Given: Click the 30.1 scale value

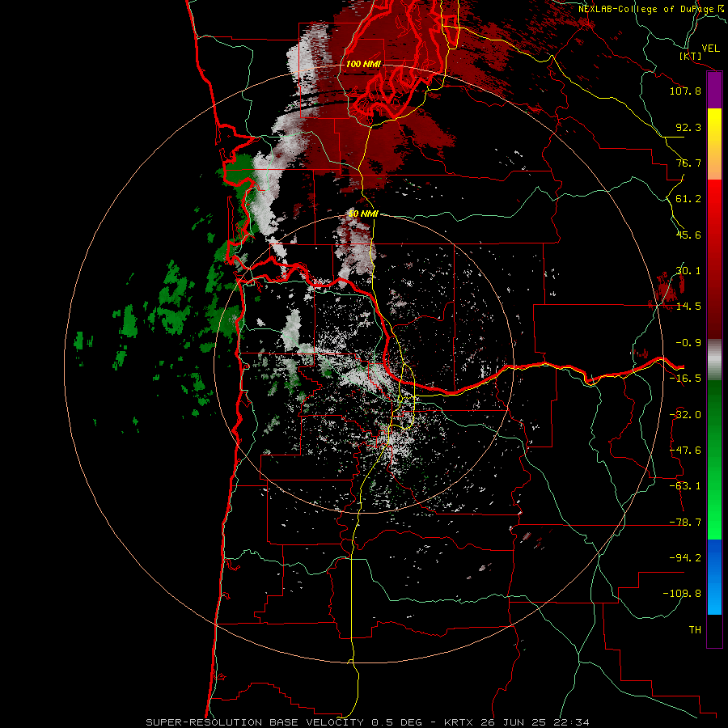Looking at the screenshot, I should (688, 271).
